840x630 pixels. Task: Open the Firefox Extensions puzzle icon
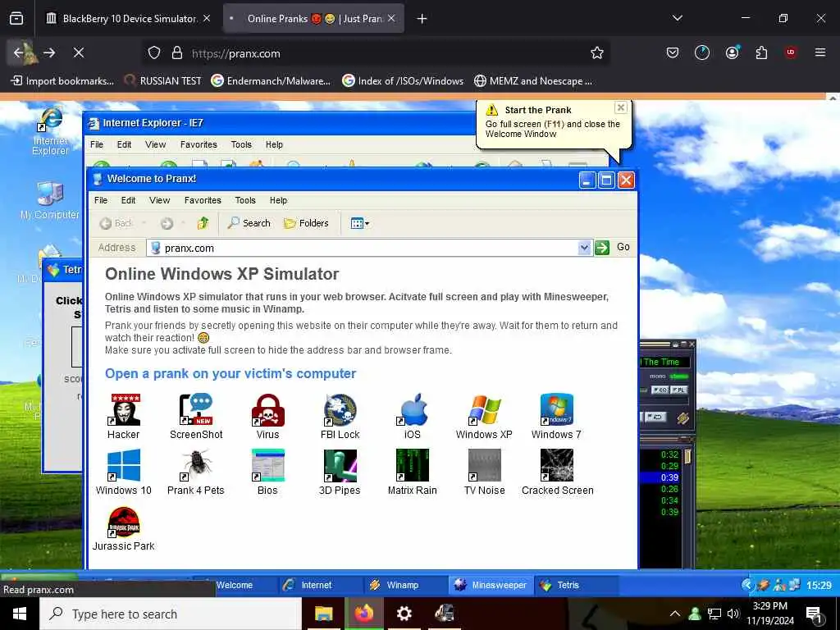761,52
